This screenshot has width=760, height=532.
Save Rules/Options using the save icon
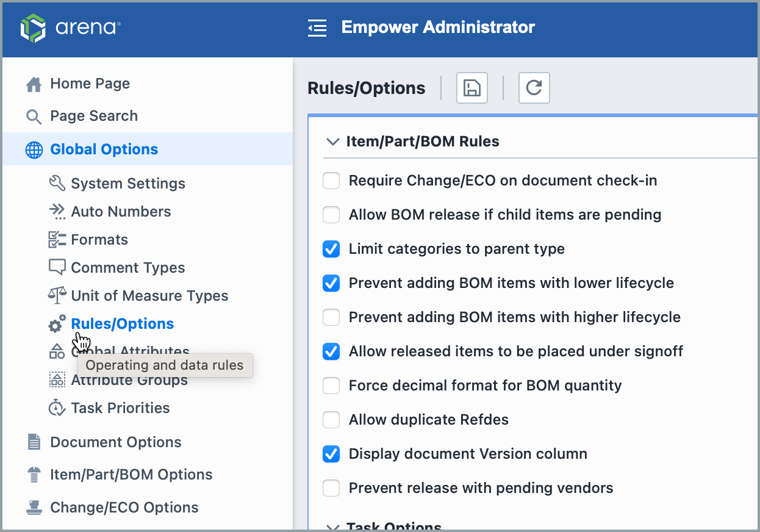pos(471,88)
